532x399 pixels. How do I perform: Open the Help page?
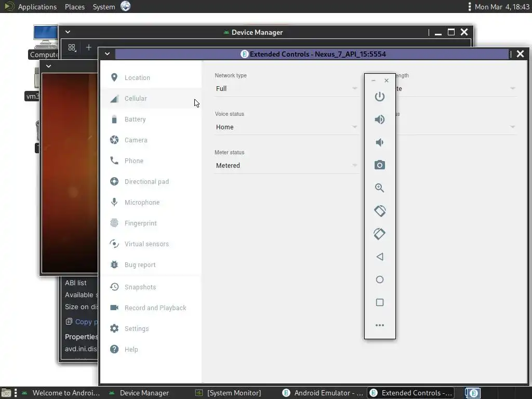151,350
